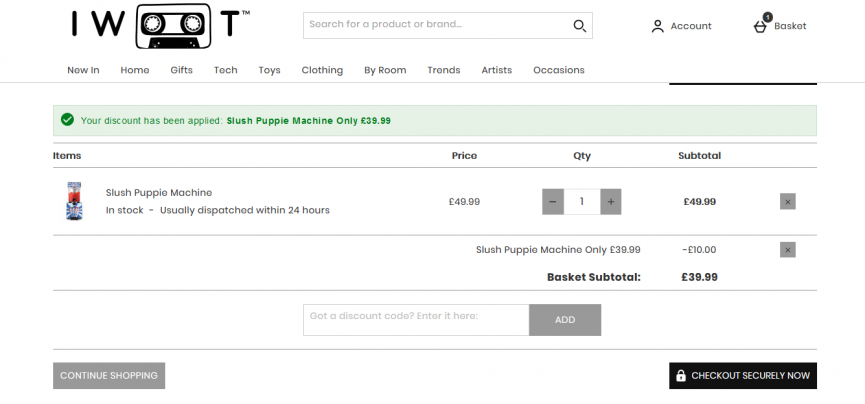Open the Tech menu
This screenshot has height=404, width=865.
[x=226, y=70]
